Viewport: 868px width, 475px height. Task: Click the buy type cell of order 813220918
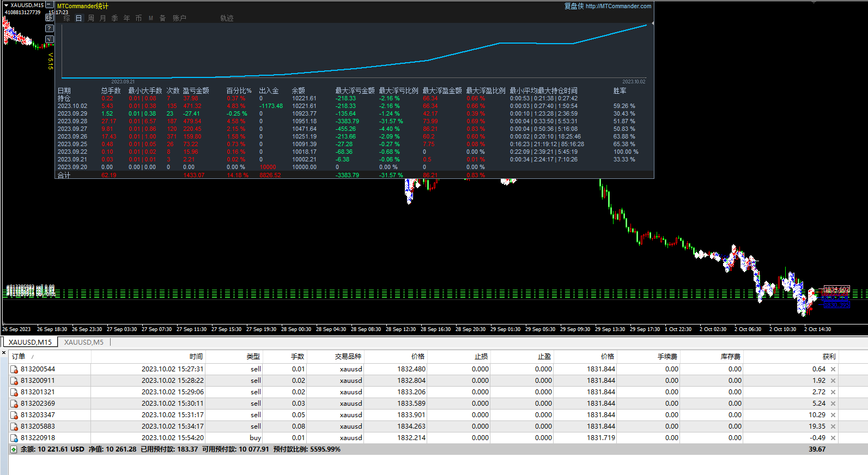pyautogui.click(x=256, y=438)
